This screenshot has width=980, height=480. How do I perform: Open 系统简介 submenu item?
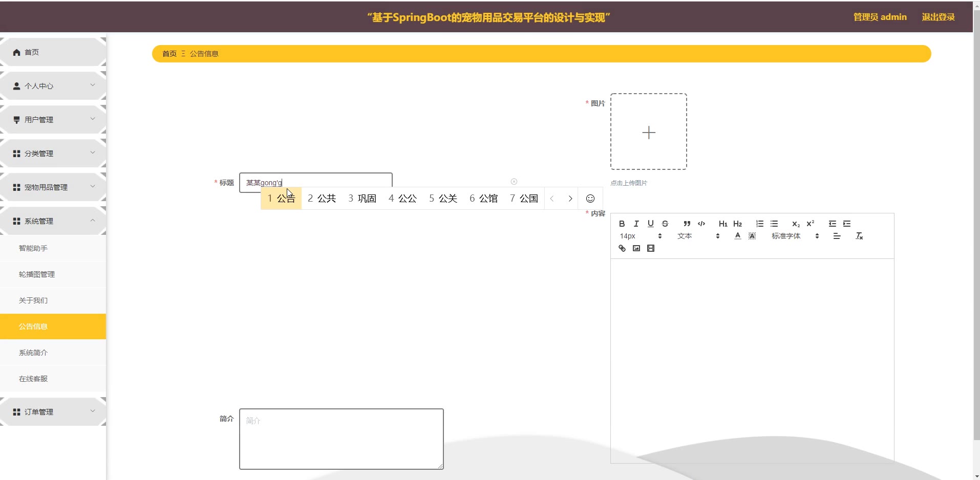(53, 353)
